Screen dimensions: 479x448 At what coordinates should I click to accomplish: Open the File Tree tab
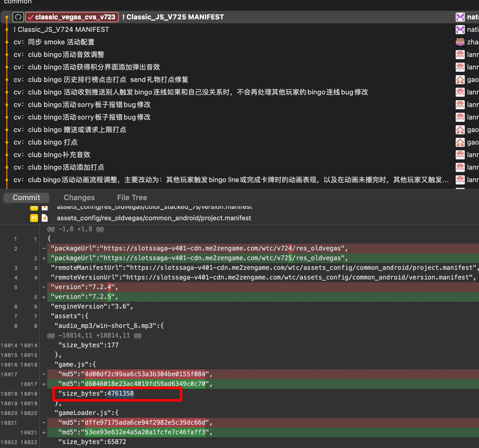point(132,198)
